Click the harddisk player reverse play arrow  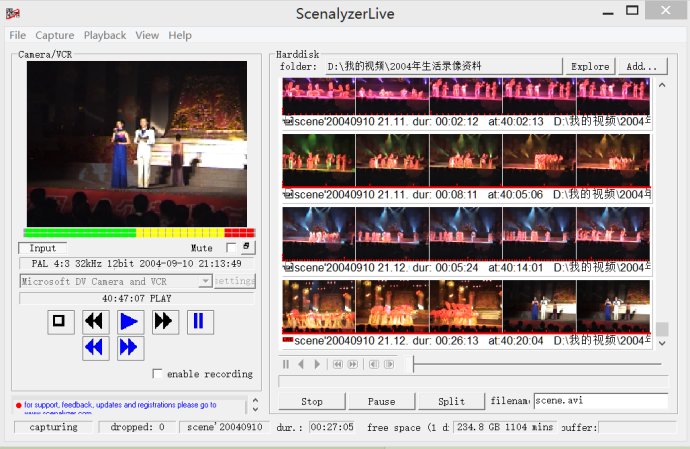pyautogui.click(x=301, y=364)
